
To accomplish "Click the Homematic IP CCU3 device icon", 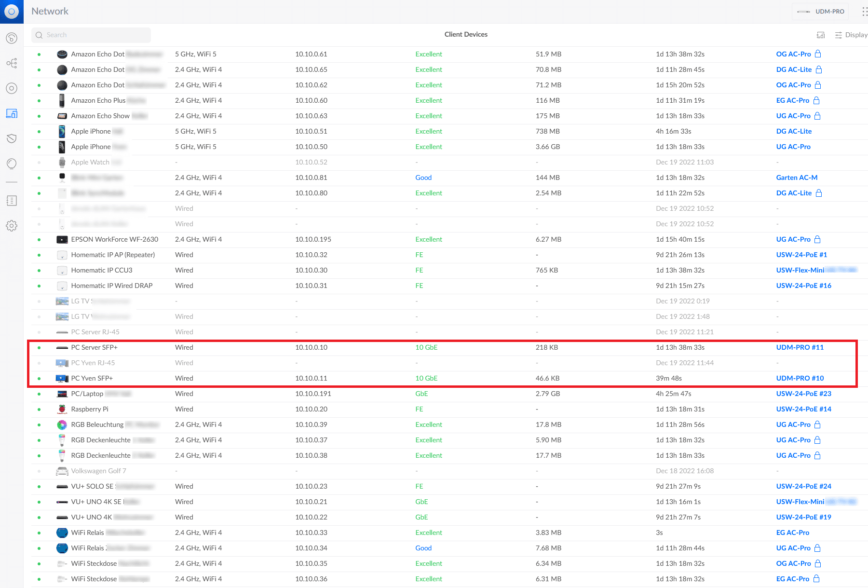I will (x=62, y=270).
